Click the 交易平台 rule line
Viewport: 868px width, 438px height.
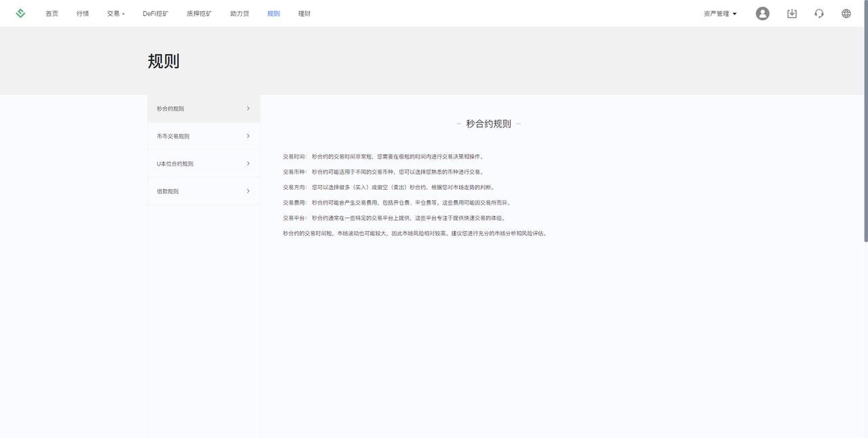394,218
